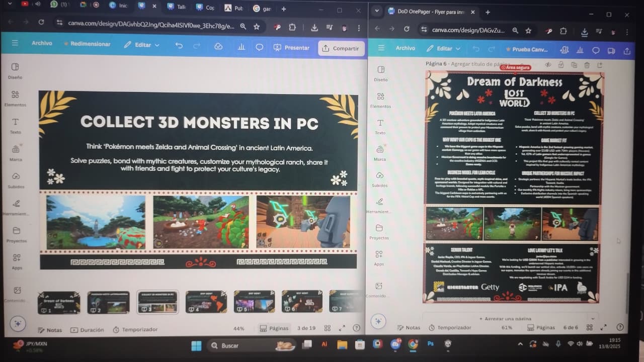
Task: Open the Subidos panel in left window
Action: pyautogui.click(x=16, y=180)
